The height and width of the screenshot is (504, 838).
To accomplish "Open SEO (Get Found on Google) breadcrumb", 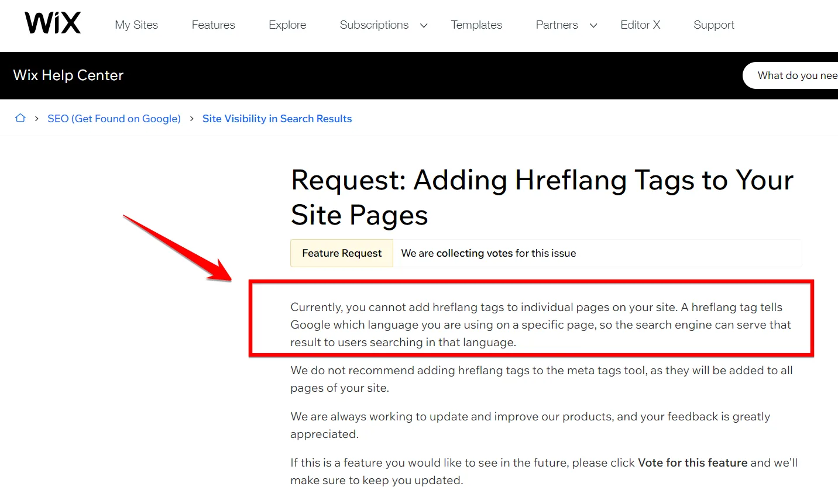I will (x=114, y=119).
